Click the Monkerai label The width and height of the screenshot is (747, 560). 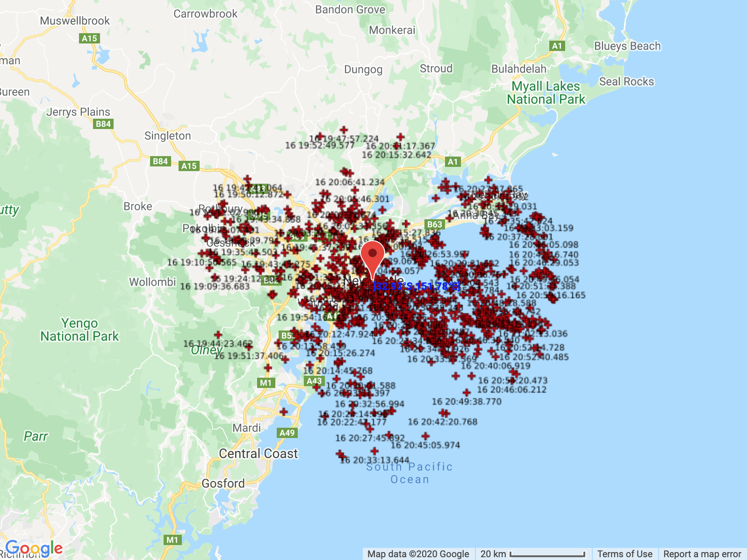(x=392, y=30)
